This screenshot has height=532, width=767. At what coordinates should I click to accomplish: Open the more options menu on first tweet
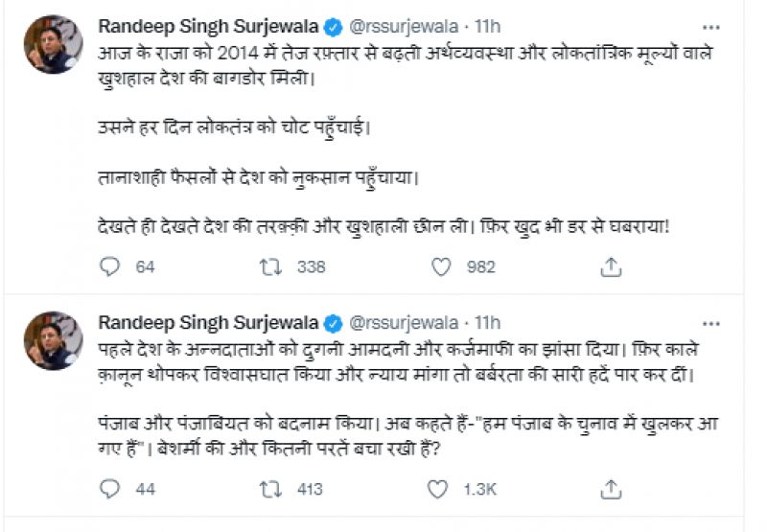(710, 27)
